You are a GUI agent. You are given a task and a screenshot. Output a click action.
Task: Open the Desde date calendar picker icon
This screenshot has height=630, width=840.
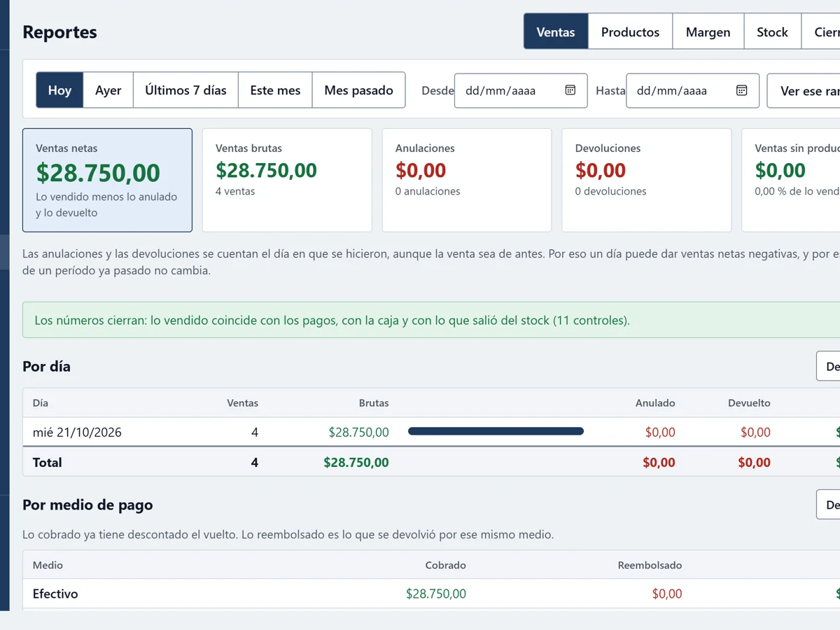click(570, 90)
